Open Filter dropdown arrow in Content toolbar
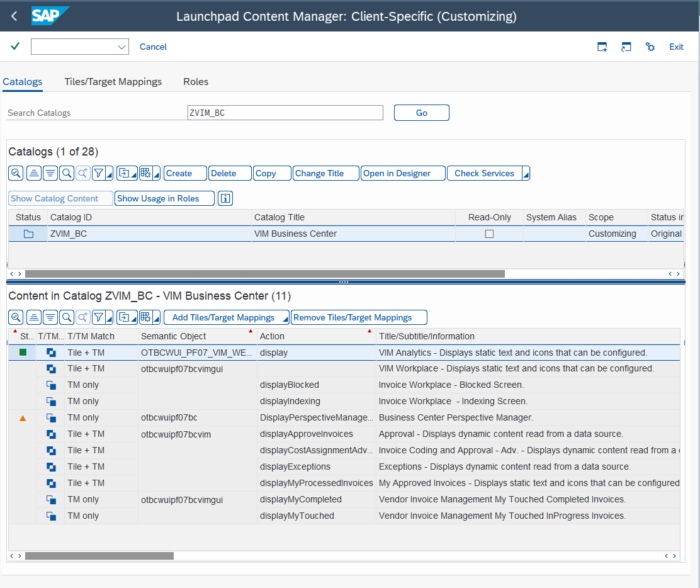700x588 pixels. coord(110,319)
